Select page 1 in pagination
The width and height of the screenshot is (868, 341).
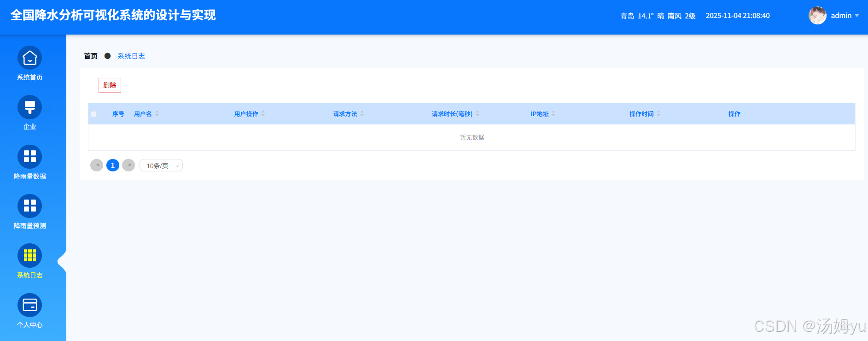tap(113, 165)
